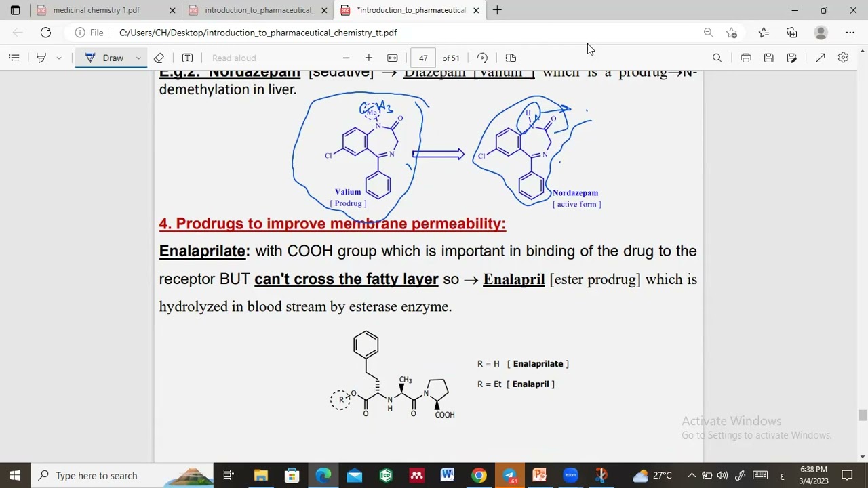Toggle the Draw tool
The height and width of the screenshot is (488, 868).
pos(104,58)
